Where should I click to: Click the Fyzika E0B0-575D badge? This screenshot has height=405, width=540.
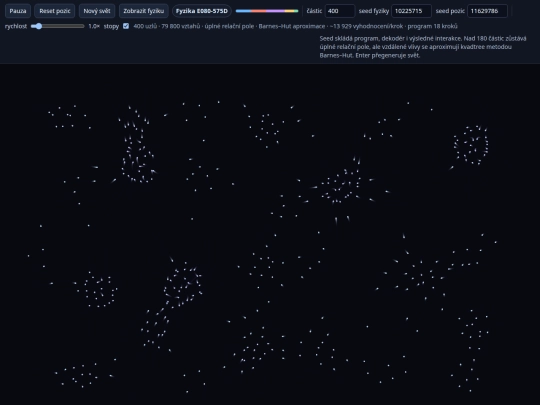point(202,11)
